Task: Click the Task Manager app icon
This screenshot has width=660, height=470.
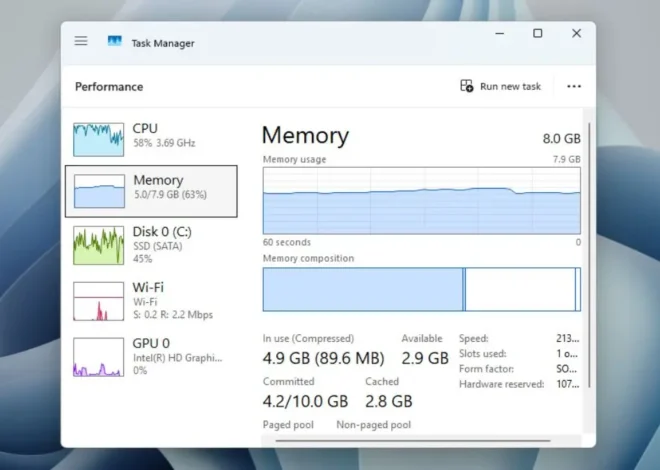Action: 114,41
